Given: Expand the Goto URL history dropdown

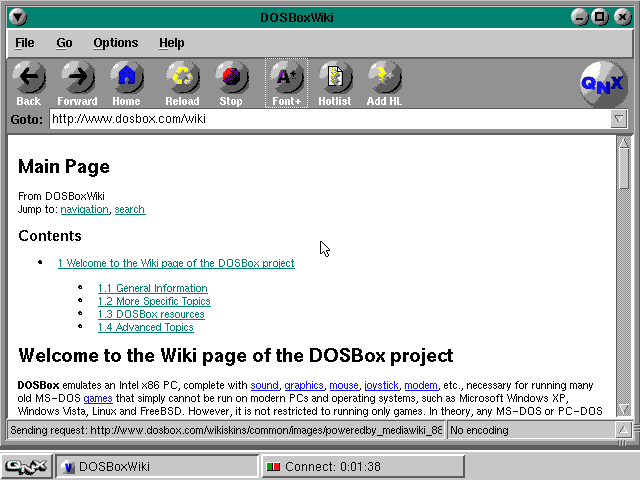Looking at the screenshot, I should coord(619,119).
